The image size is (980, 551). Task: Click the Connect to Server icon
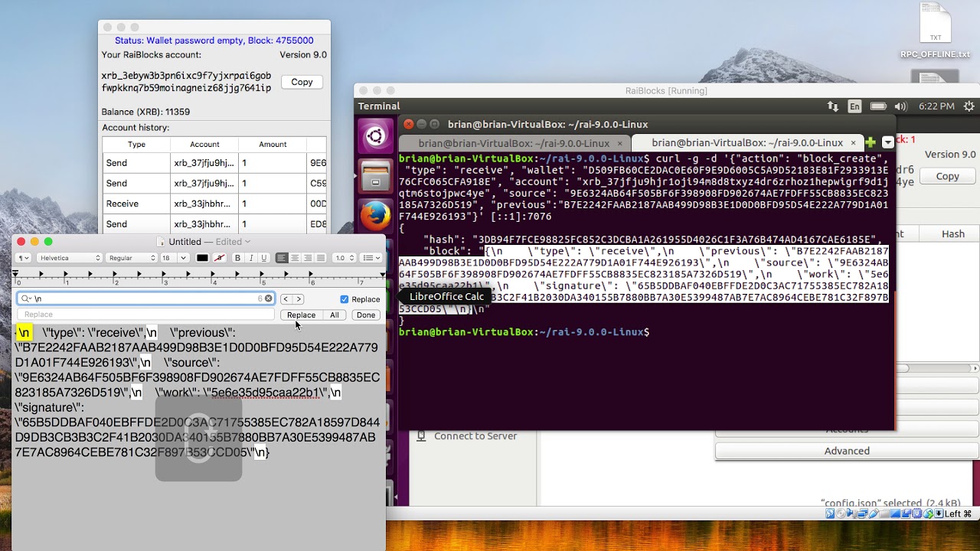coord(421,436)
